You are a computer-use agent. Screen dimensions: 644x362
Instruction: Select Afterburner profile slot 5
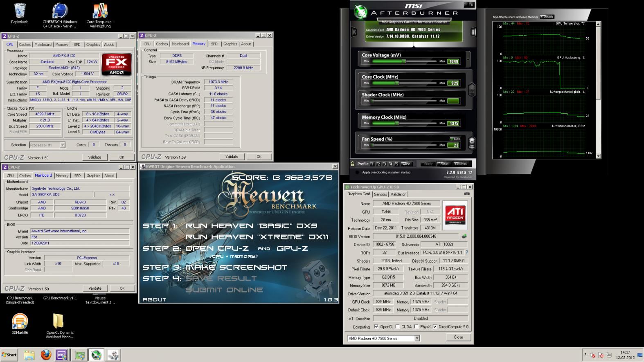pyautogui.click(x=397, y=164)
